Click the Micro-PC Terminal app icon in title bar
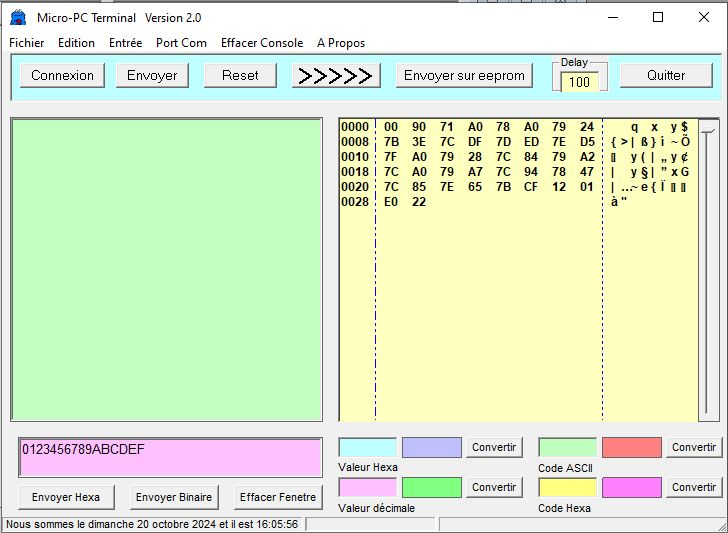This screenshot has width=728, height=533. [17, 17]
